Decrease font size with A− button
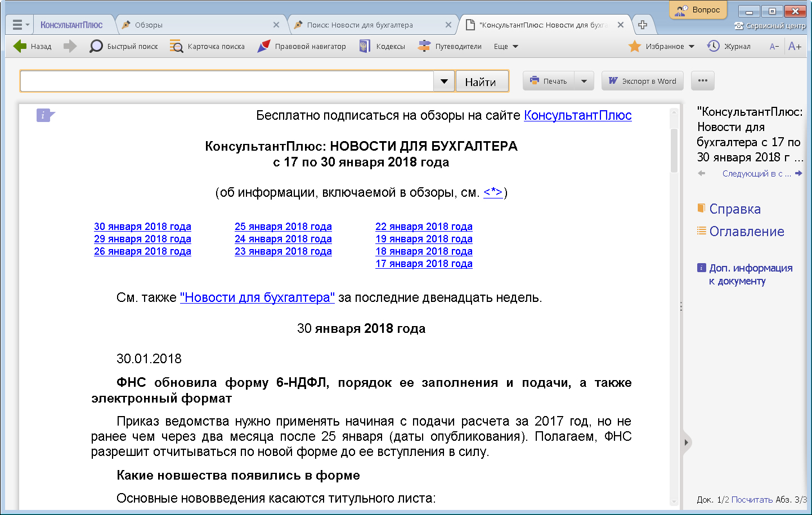 click(774, 46)
